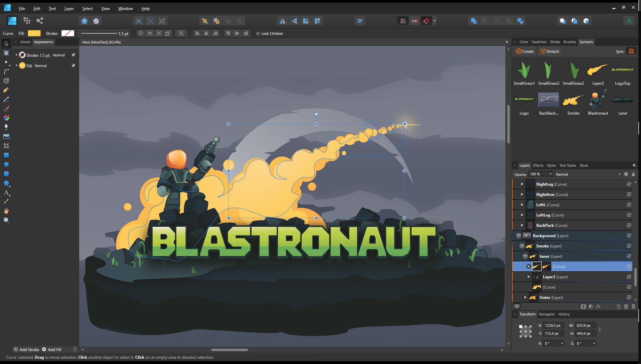Delete selected layer with trash icon
Screen dimensions: 641x364
tap(633, 307)
